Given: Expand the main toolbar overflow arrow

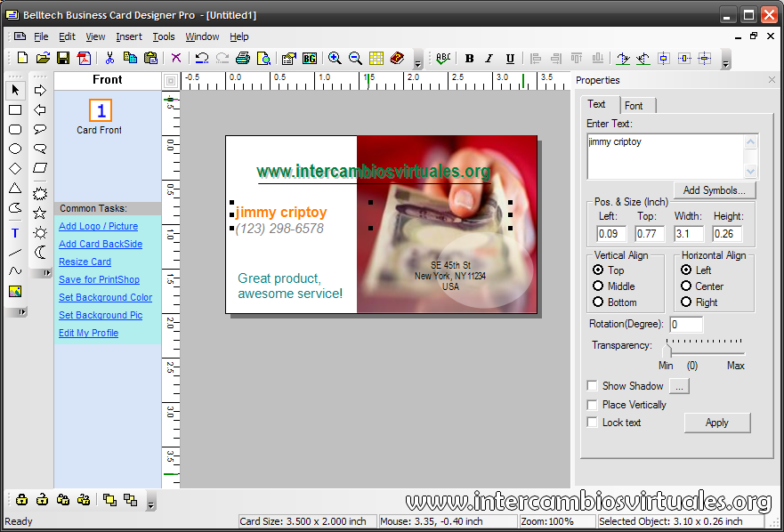Looking at the screenshot, I should [418, 61].
